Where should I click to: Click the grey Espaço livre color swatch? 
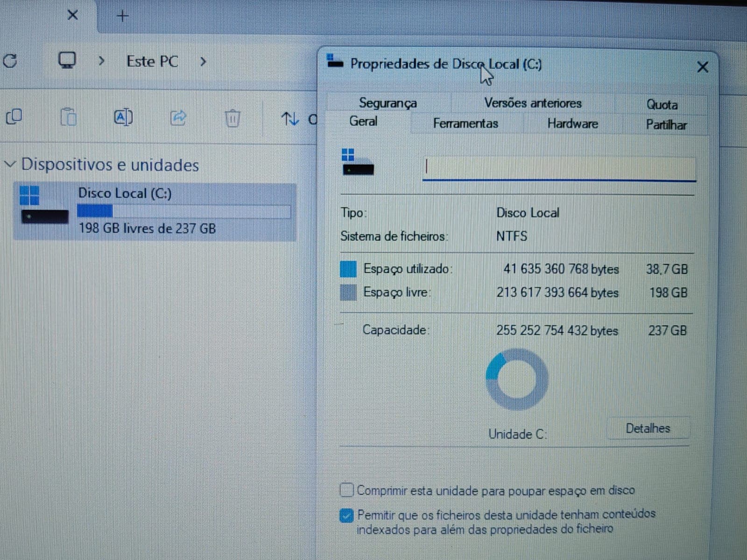[x=348, y=293]
